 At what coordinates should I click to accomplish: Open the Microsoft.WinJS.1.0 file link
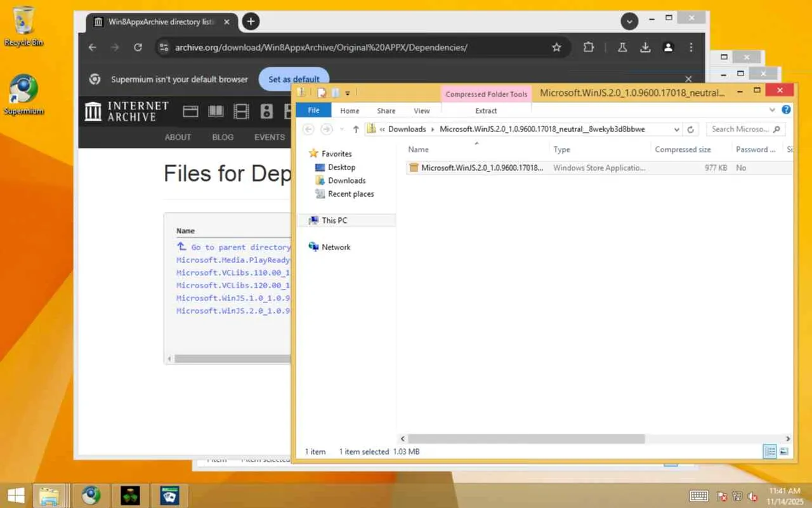click(x=233, y=298)
